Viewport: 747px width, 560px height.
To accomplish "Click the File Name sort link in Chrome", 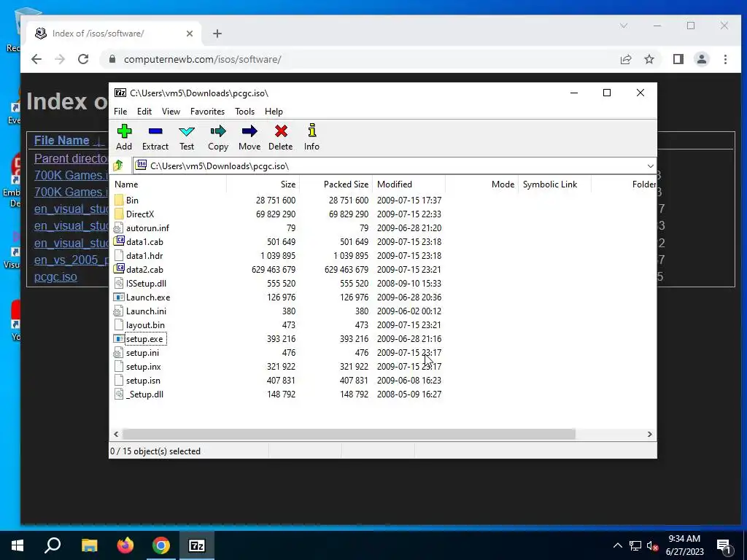I will coord(61,141).
